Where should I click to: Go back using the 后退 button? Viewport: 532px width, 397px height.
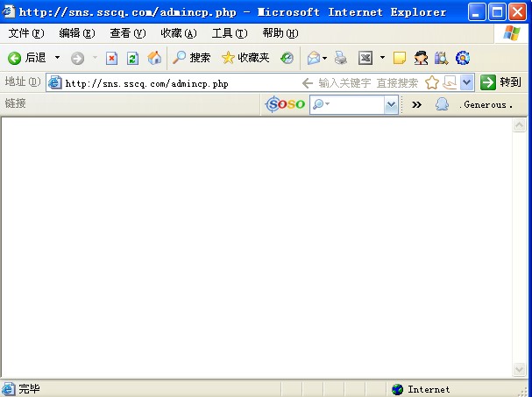(x=26, y=58)
